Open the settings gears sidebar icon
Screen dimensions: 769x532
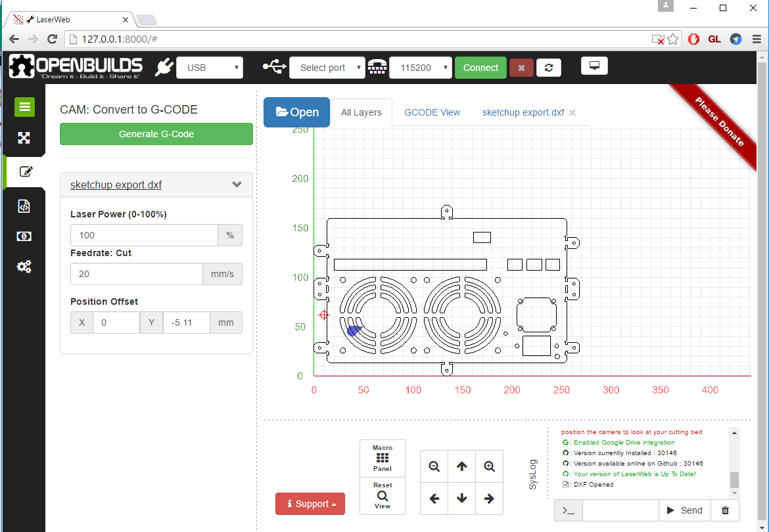pos(24,267)
